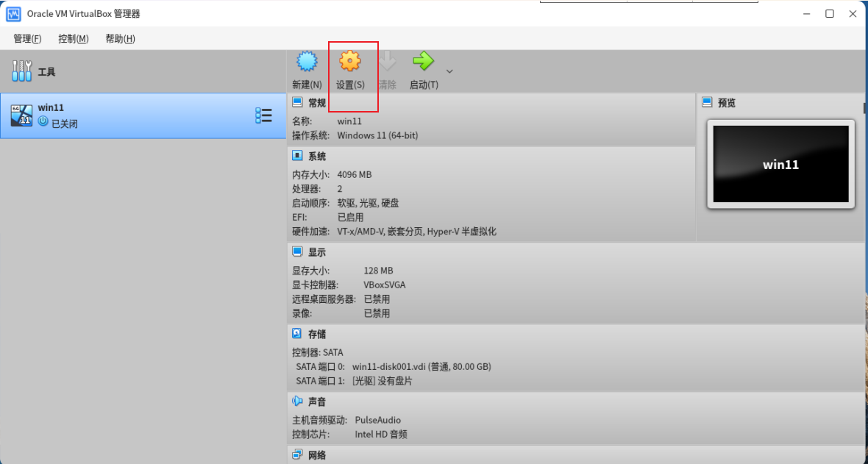This screenshot has width=868, height=464.
Task: Click the win11 preview thumbnail
Action: [780, 164]
